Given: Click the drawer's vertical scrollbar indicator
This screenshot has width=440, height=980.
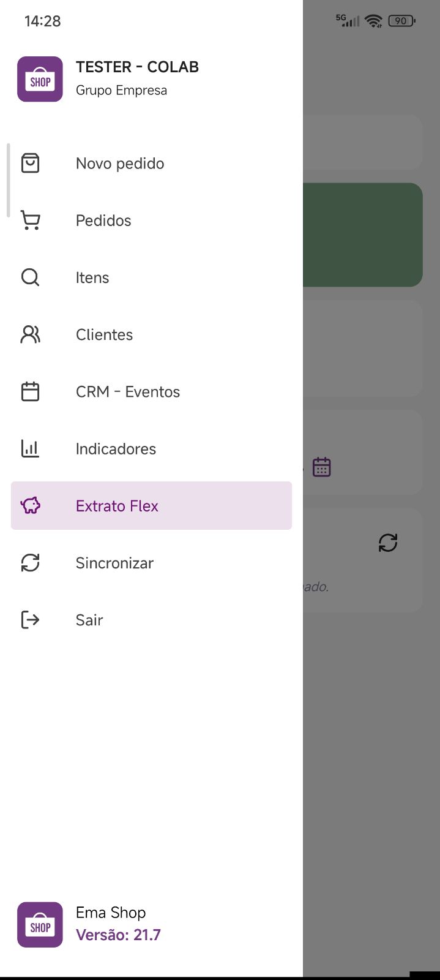Looking at the screenshot, I should click(8, 180).
